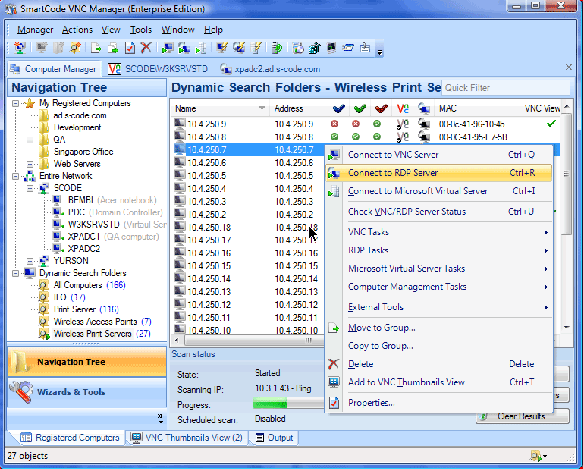Collapse My Registered Computers tree node

pos(15,103)
